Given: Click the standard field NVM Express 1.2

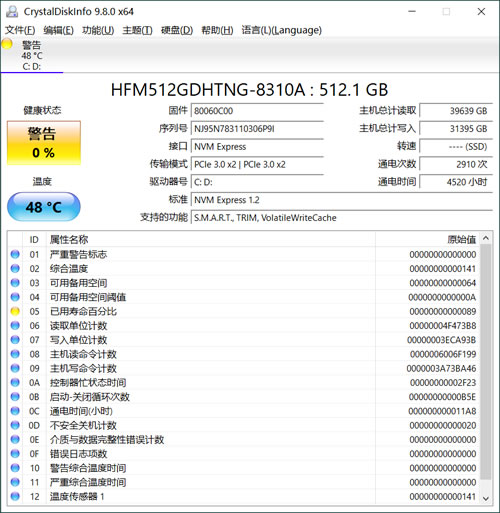Looking at the screenshot, I should click(x=342, y=200).
